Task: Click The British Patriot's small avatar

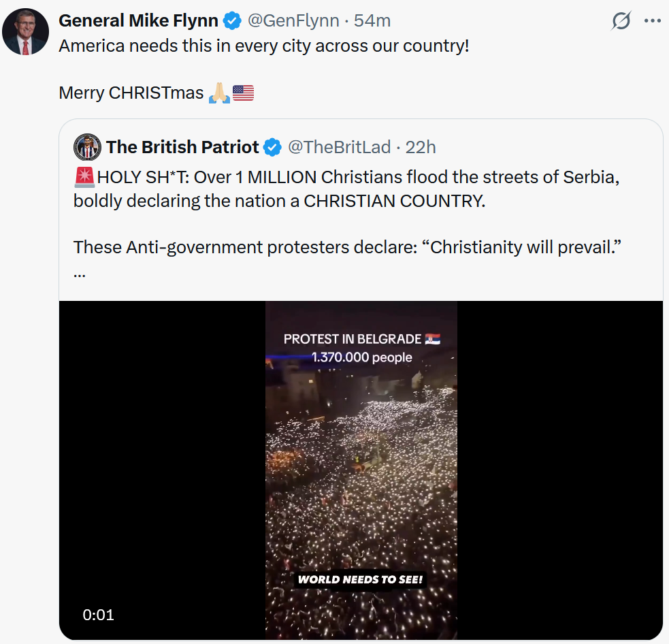Action: point(88,147)
